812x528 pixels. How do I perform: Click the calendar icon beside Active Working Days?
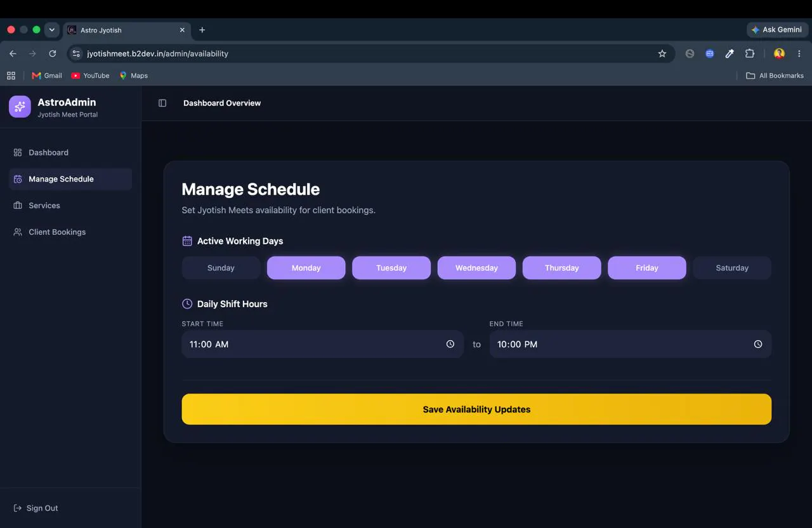[187, 241]
